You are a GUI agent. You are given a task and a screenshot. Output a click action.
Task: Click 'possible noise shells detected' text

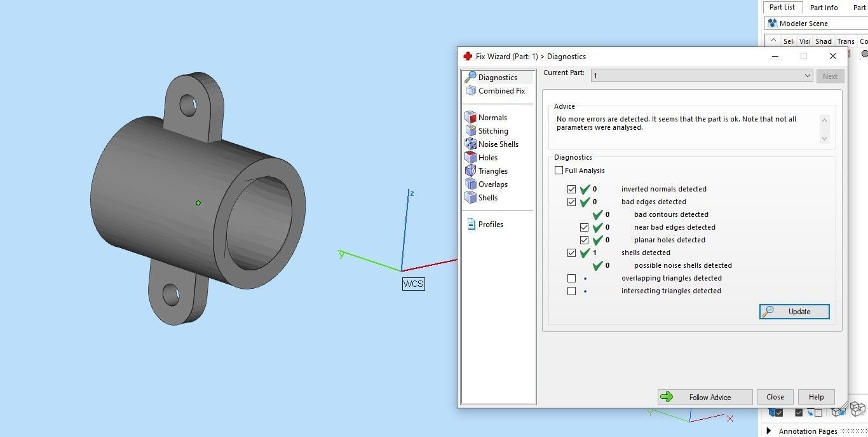[683, 265]
